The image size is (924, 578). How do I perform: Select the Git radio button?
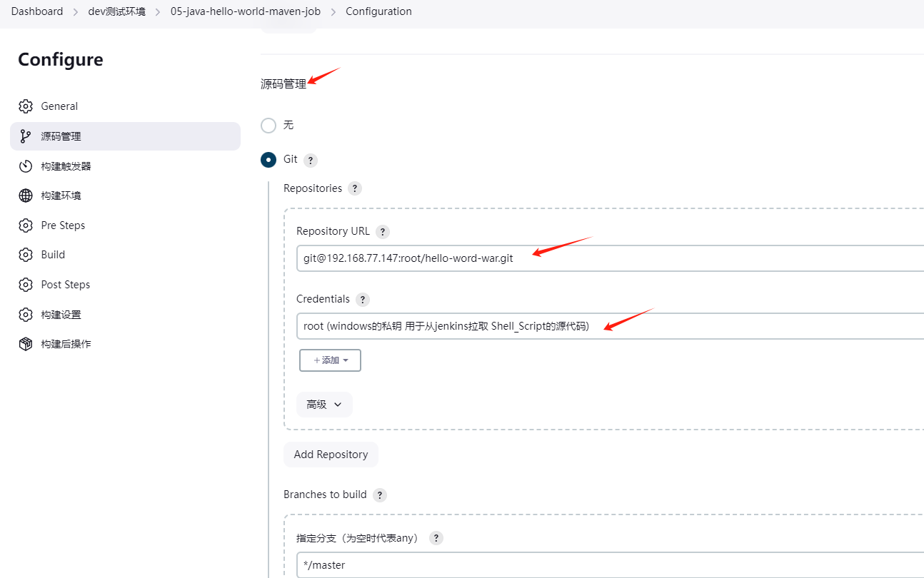268,160
